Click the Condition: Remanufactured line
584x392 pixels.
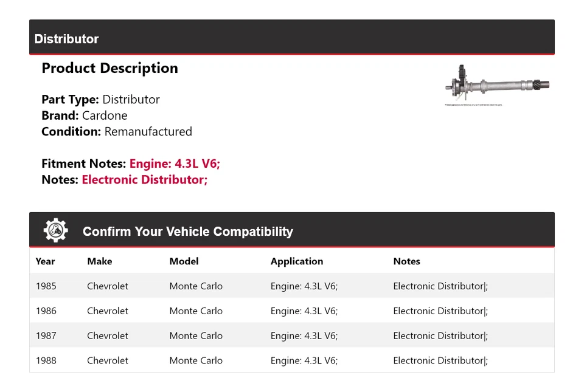tap(117, 131)
